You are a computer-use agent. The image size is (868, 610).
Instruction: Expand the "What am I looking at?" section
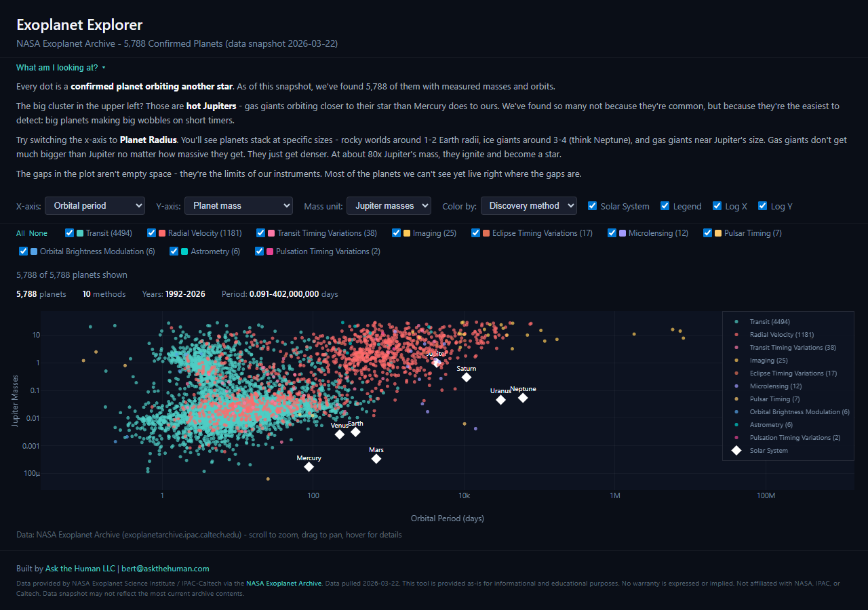click(x=57, y=67)
